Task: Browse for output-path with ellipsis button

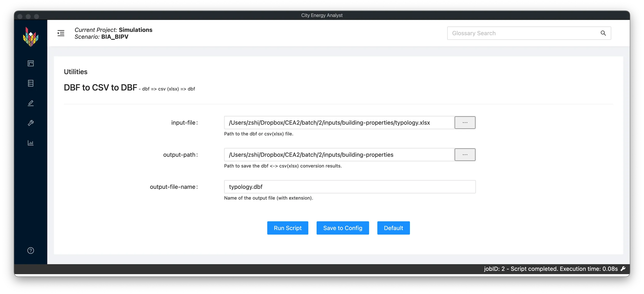Action: pos(465,155)
